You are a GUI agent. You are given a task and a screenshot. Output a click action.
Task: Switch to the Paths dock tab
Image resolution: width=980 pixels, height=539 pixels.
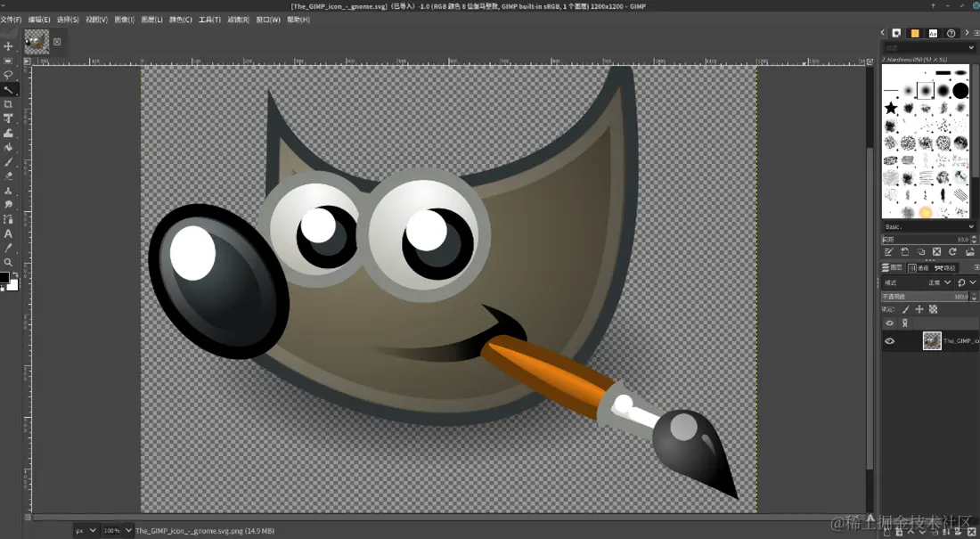(945, 267)
